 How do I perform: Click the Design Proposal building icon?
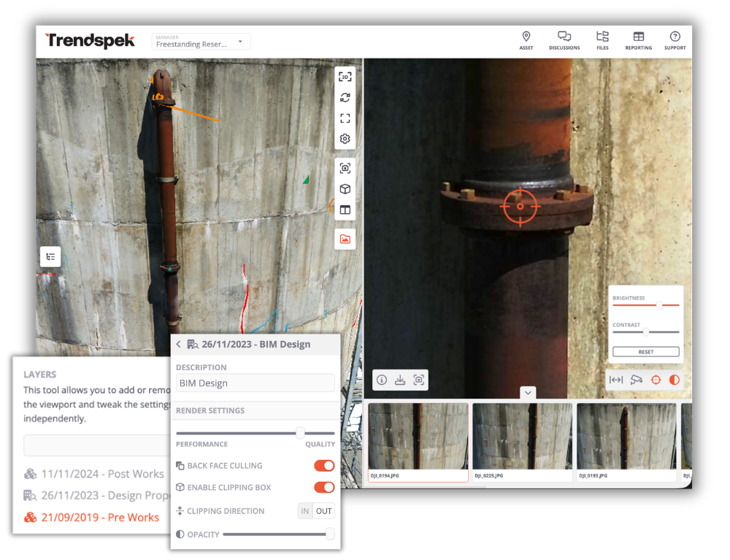click(30, 495)
